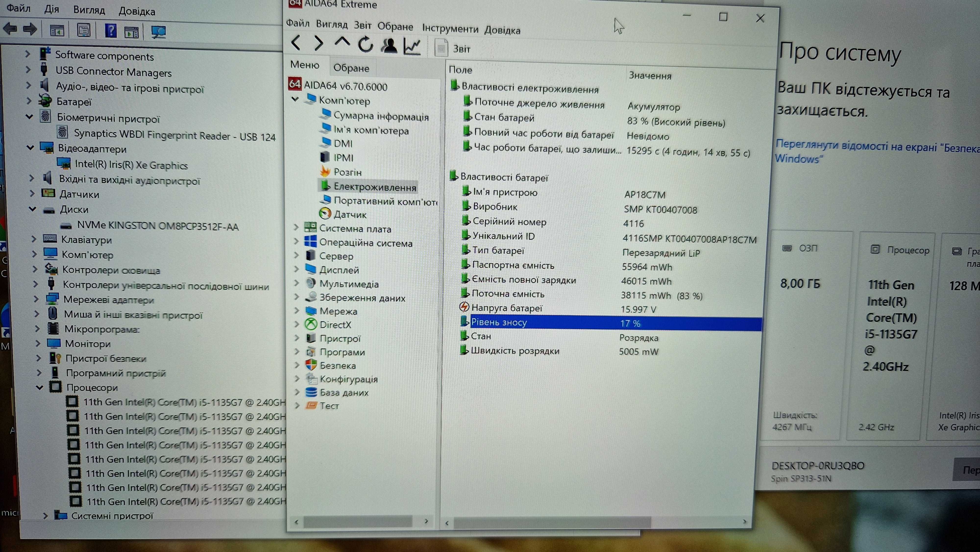The height and width of the screenshot is (552, 980).
Task: Expand Мережеві адаптери in Device Manager
Action: point(36,299)
